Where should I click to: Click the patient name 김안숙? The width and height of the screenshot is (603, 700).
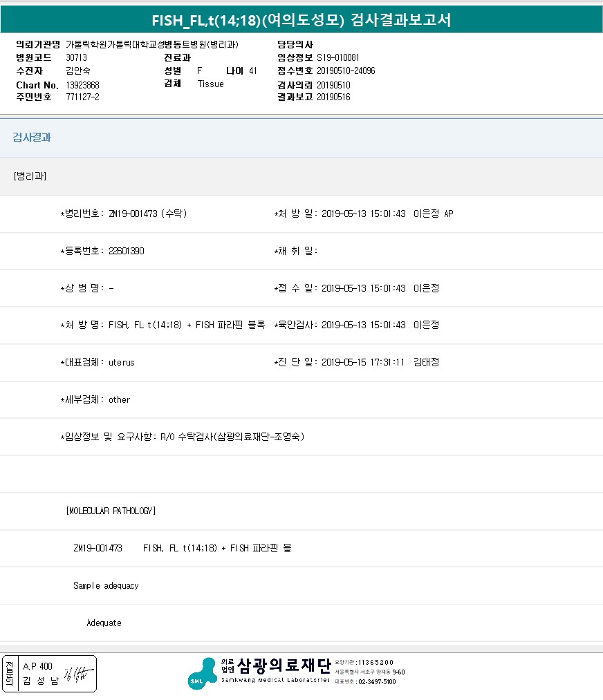[77, 71]
